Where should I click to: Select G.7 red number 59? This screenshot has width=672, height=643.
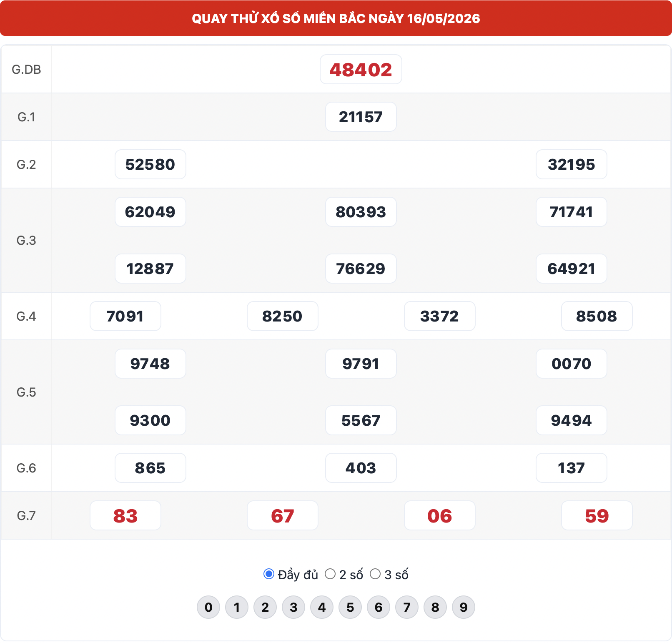pyautogui.click(x=597, y=515)
